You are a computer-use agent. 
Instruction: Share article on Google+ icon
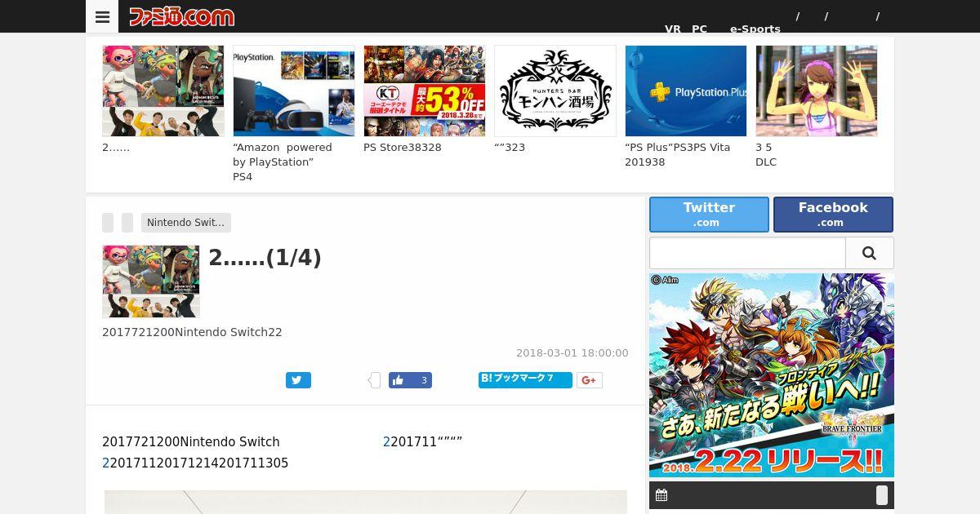tap(590, 380)
